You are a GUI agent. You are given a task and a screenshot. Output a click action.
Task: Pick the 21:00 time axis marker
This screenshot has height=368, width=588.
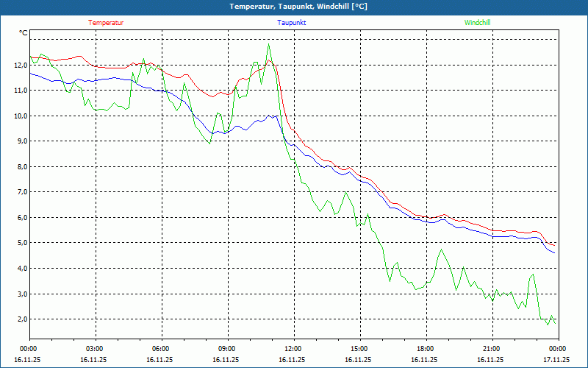(491, 349)
